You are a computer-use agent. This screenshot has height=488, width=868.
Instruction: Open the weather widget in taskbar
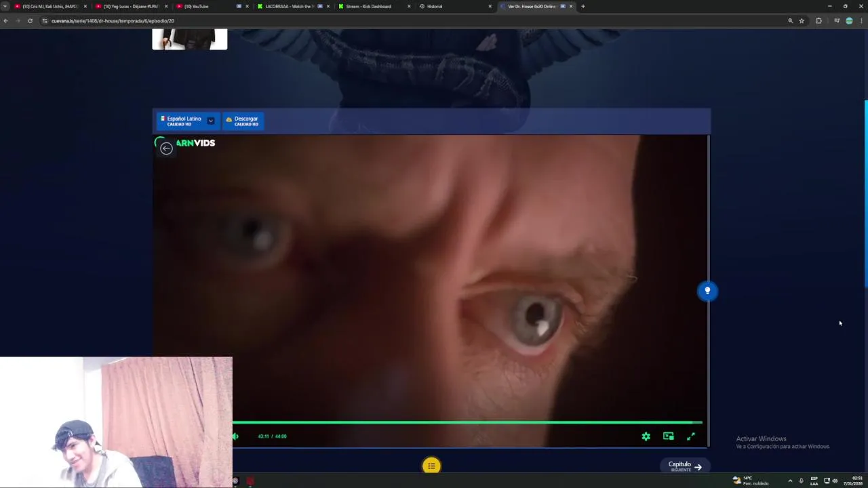(x=751, y=481)
